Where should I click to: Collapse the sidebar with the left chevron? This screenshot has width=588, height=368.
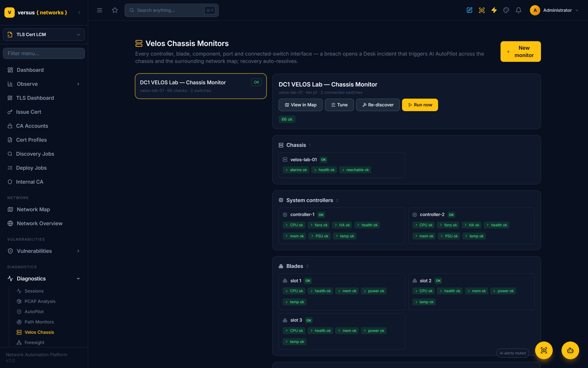coord(79,12)
